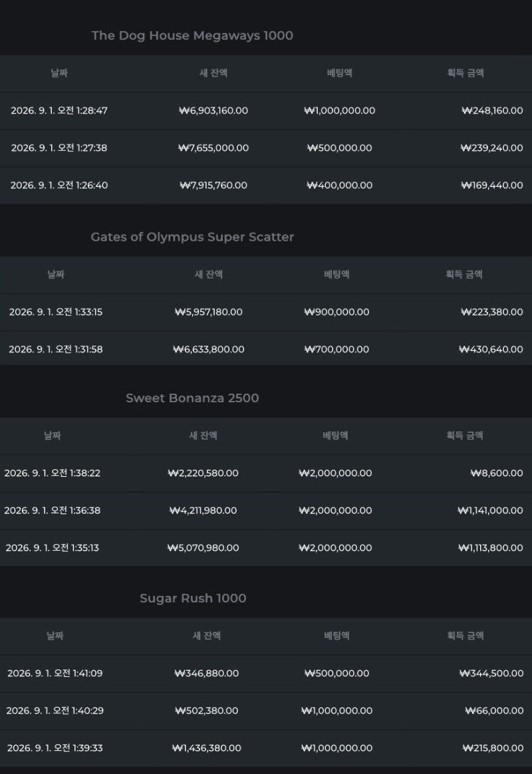
Task: Select the 1:38:22 date cell
Action: (53, 473)
